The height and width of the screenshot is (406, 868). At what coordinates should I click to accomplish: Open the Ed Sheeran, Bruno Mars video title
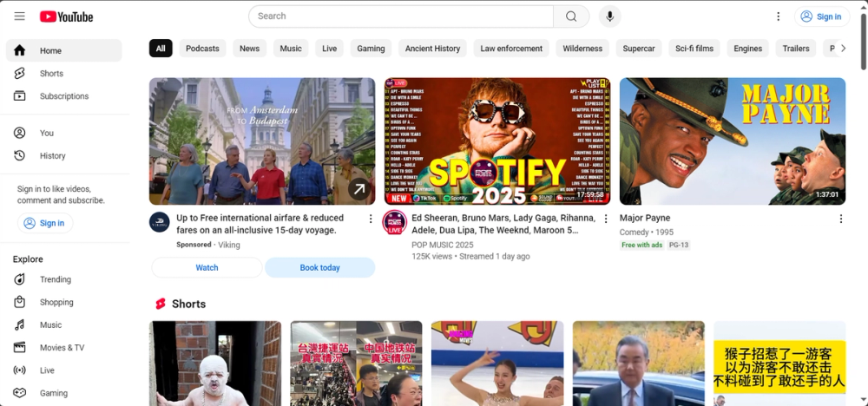[503, 224]
